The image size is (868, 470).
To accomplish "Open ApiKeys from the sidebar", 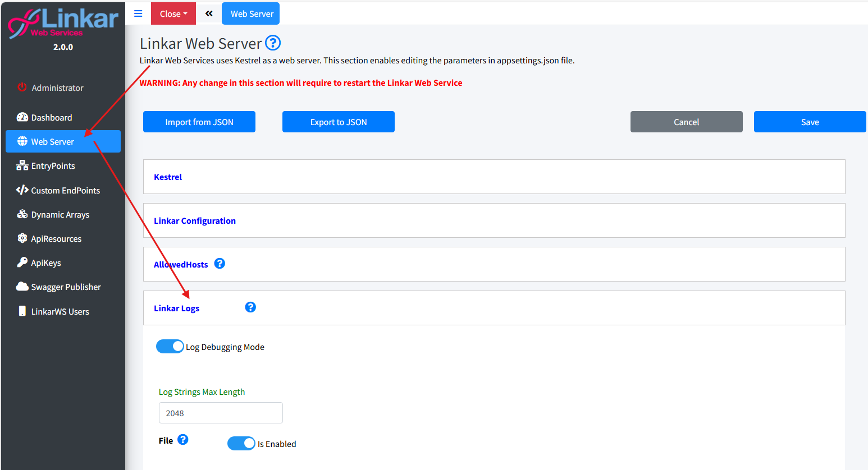I will pyautogui.click(x=46, y=263).
